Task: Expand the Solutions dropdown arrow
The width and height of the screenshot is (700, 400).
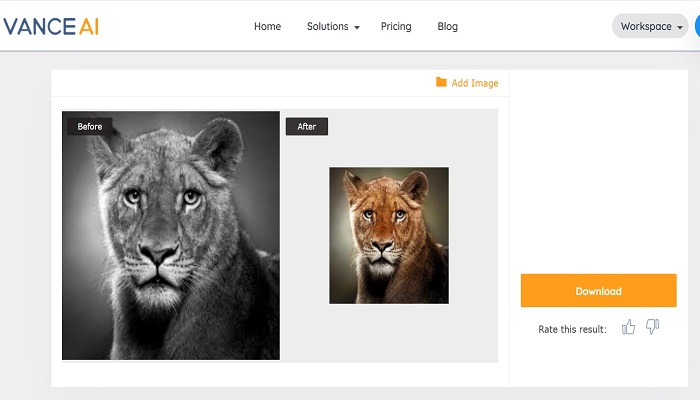Action: coord(357,27)
